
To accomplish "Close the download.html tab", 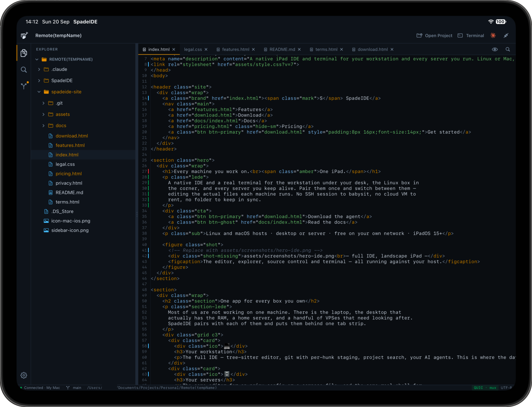I will tap(392, 49).
